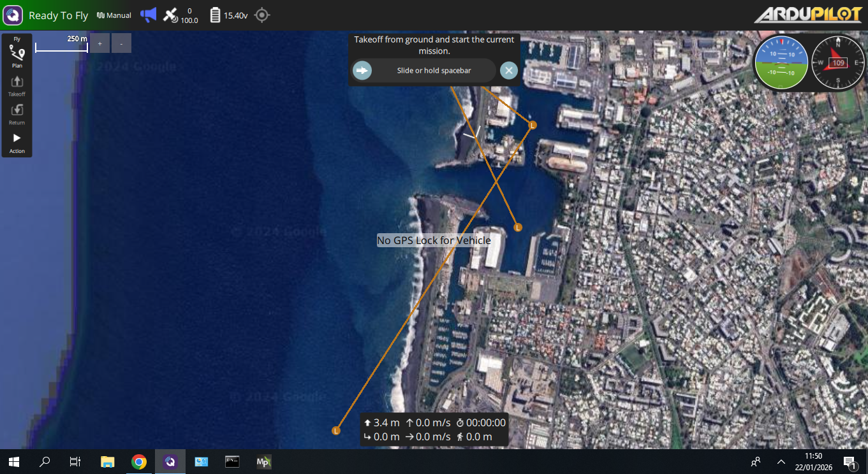Image resolution: width=868 pixels, height=474 pixels.
Task: Click the megaphone vehicle messages icon
Action: point(148,15)
